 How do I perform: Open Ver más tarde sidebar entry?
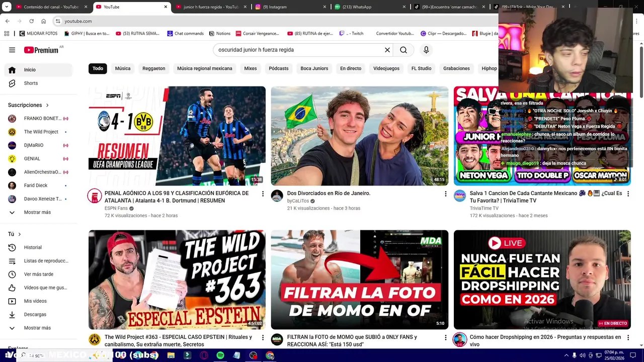pos(38,275)
